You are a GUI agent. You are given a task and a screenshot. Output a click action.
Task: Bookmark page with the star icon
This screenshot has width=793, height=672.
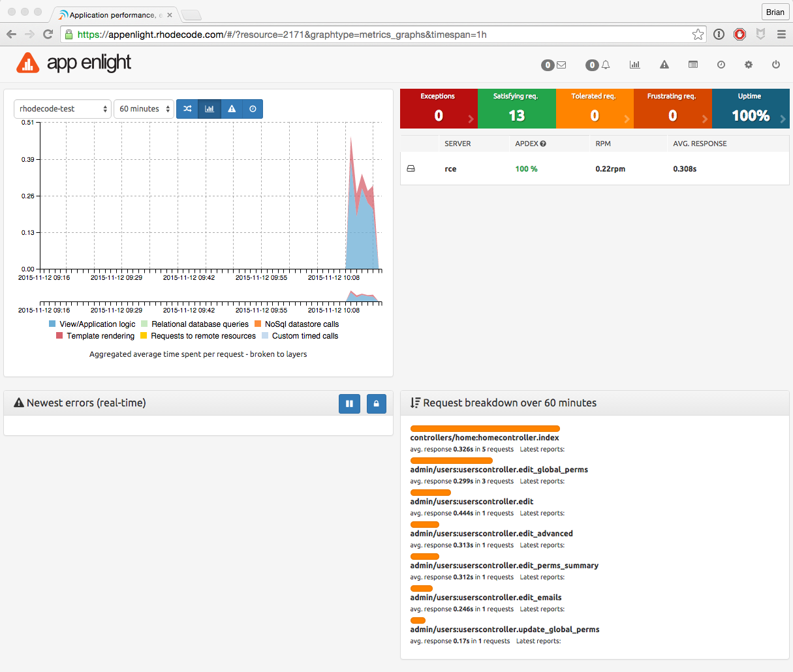click(698, 35)
